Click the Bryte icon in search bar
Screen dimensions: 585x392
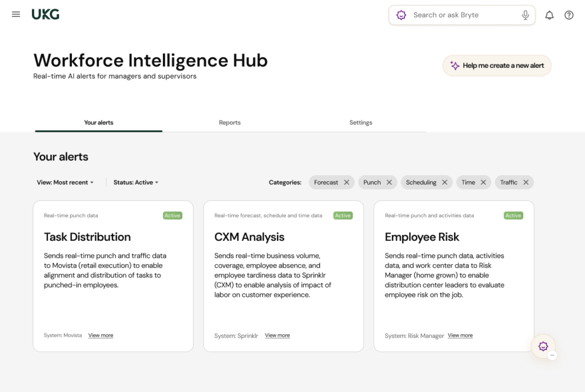click(402, 15)
